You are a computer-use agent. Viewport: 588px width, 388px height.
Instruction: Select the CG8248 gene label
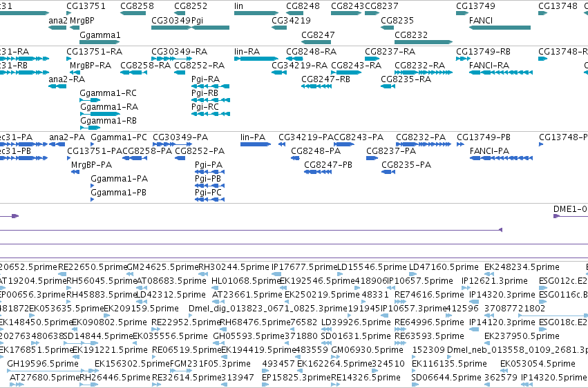click(x=303, y=6)
